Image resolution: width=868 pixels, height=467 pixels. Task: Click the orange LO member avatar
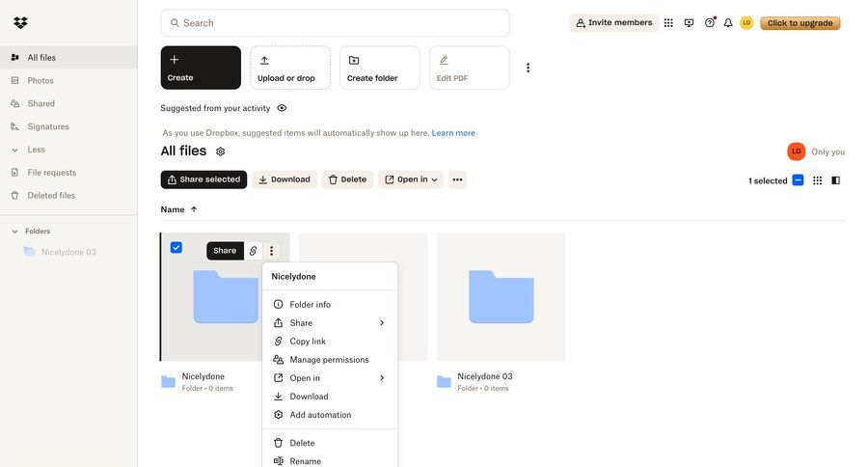pyautogui.click(x=796, y=151)
